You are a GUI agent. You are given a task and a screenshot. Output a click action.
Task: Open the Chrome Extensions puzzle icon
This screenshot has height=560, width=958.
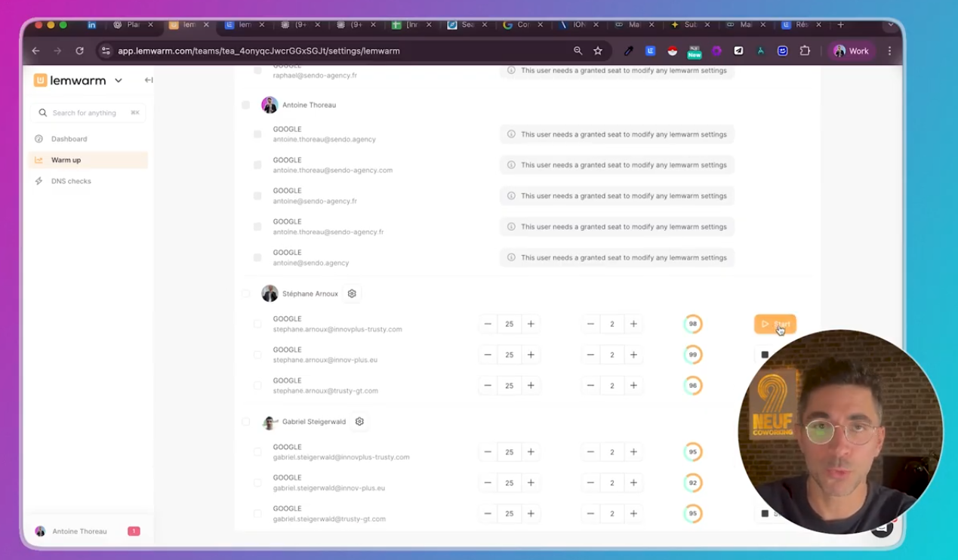pos(805,51)
